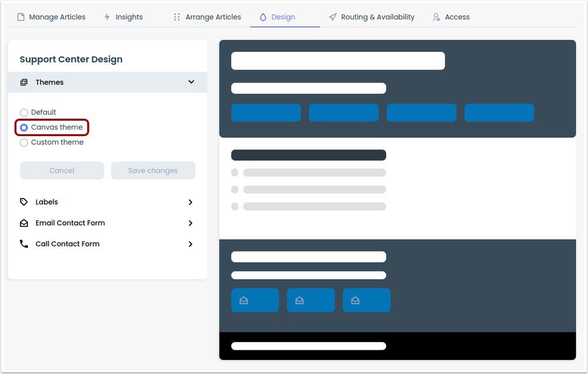Expand the Call Contact Form arrow
This screenshot has width=588, height=374.
coord(191,244)
